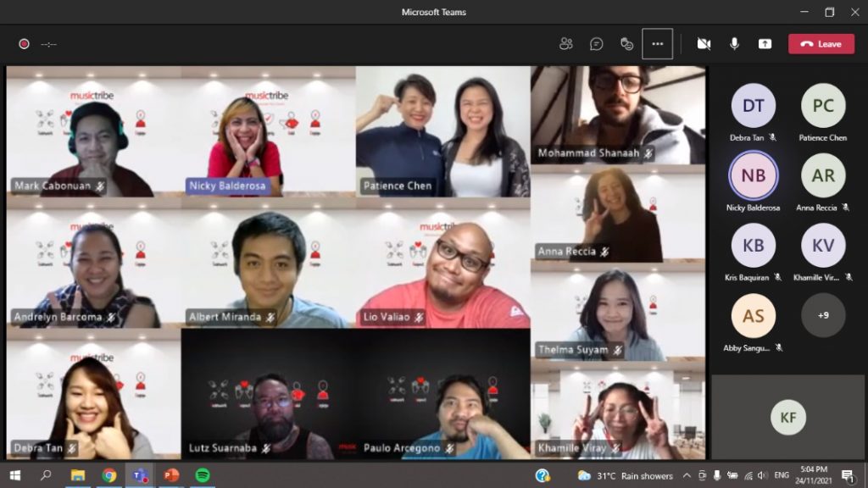This screenshot has width=868, height=488.
Task: Toggle the camera on
Action: click(x=704, y=44)
